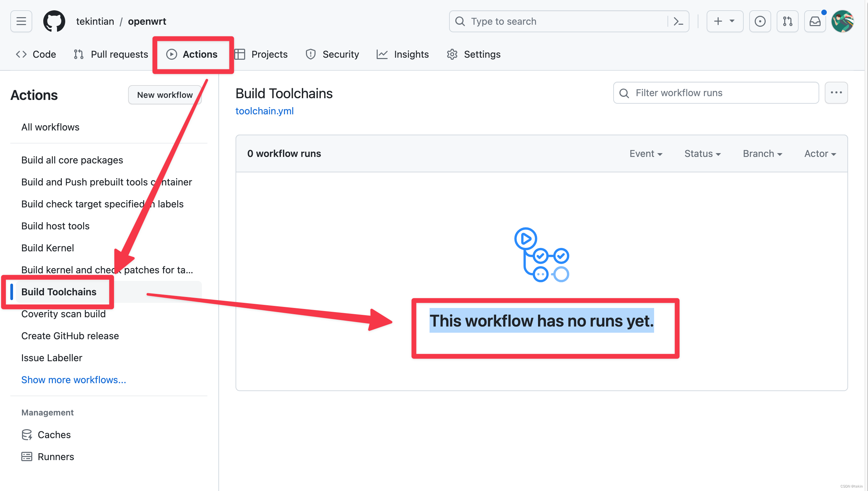The width and height of the screenshot is (868, 491).
Task: Click the Caches database icon
Action: [27, 435]
